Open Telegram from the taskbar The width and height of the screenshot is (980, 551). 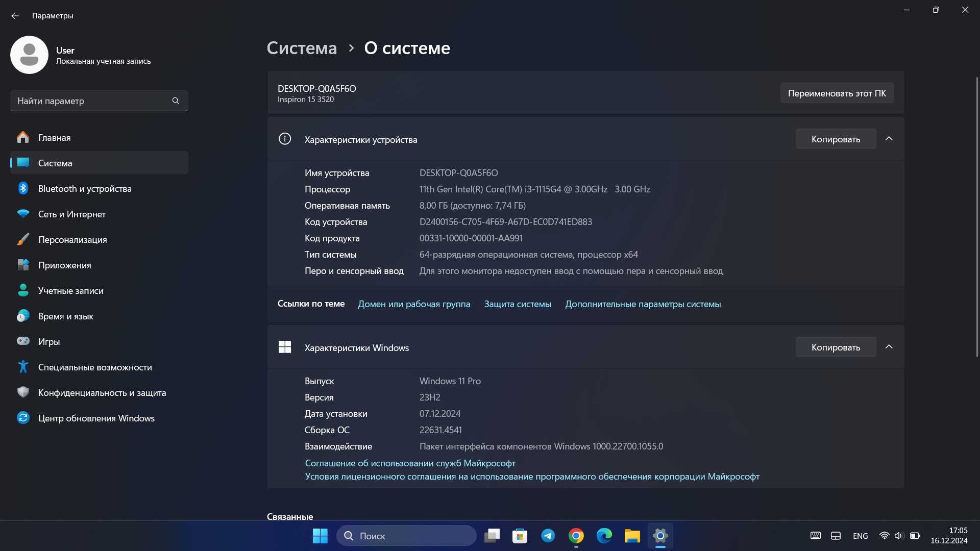548,536
